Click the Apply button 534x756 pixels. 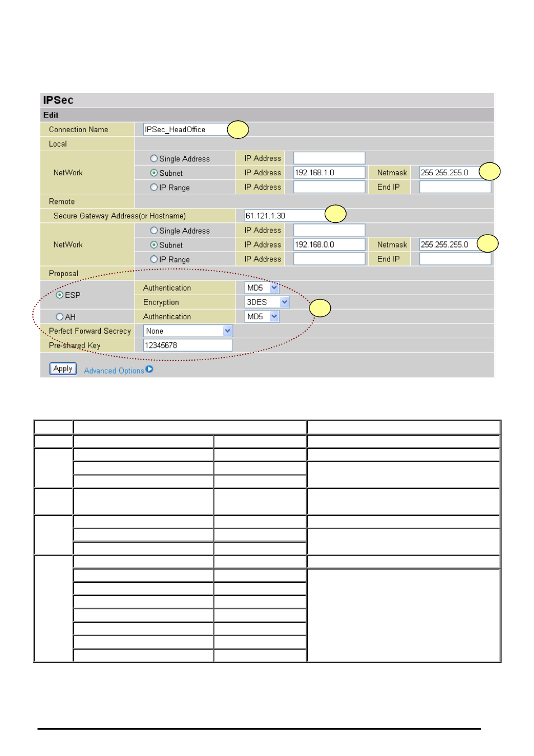[x=63, y=368]
